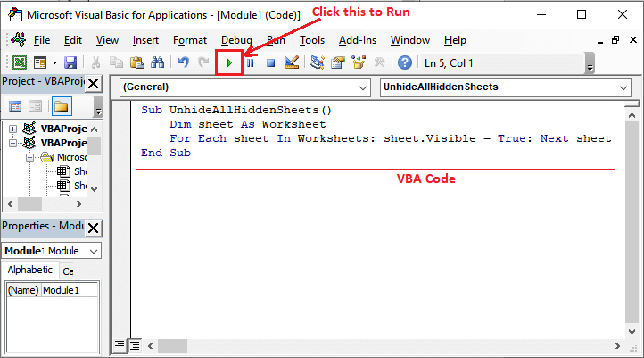Expand the first VBAProject tree node

13,129
